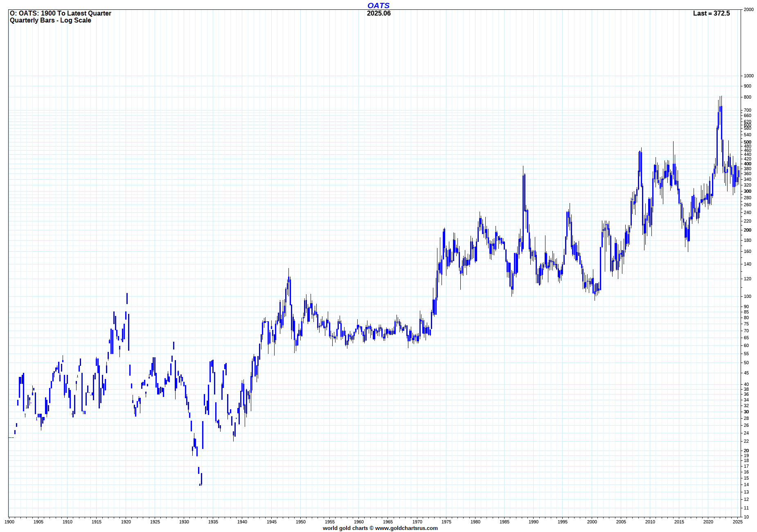757x532 pixels.
Task: Click 'O: OATS: 1900 To Latest Quarter' heading
Action: point(61,13)
